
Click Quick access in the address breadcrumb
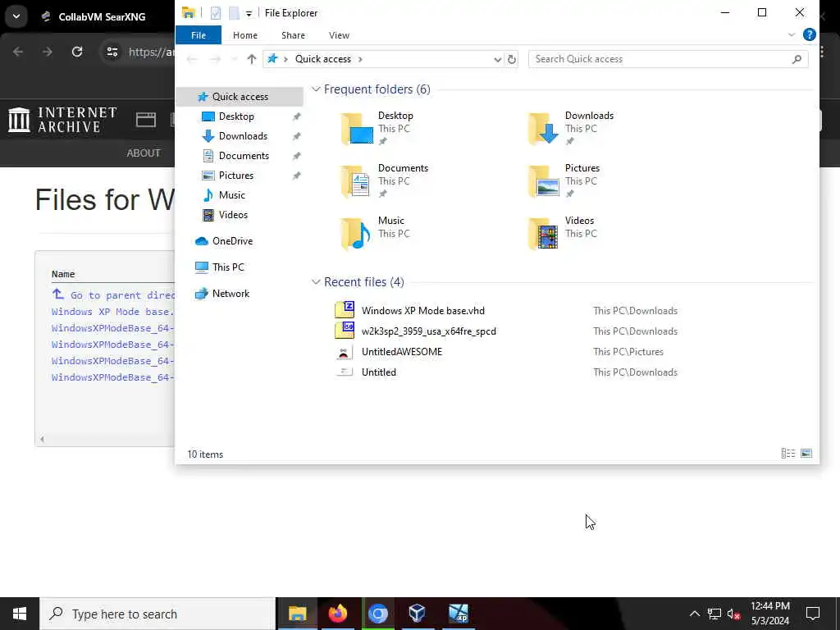323,59
